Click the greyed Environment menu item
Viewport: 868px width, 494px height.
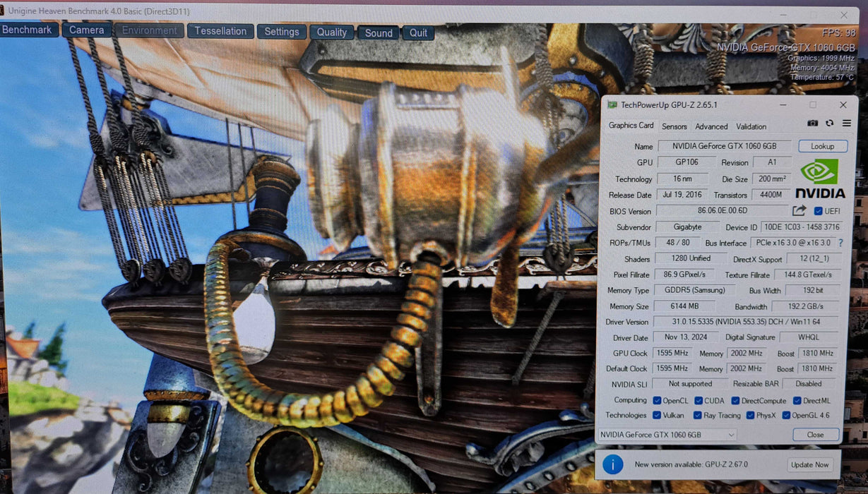[x=150, y=31]
